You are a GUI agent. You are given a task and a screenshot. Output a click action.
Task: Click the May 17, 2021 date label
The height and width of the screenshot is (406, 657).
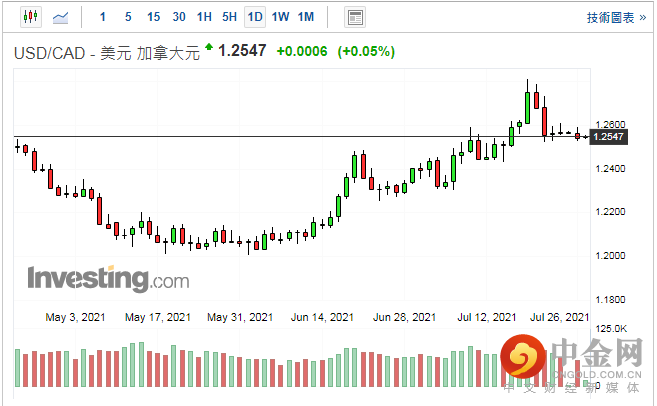click(x=158, y=317)
